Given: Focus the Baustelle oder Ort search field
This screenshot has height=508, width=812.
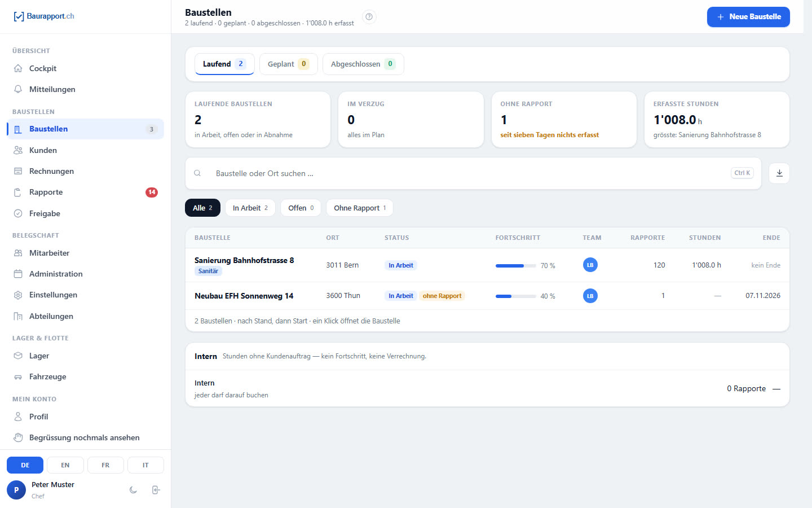Looking at the screenshot, I should point(473,173).
